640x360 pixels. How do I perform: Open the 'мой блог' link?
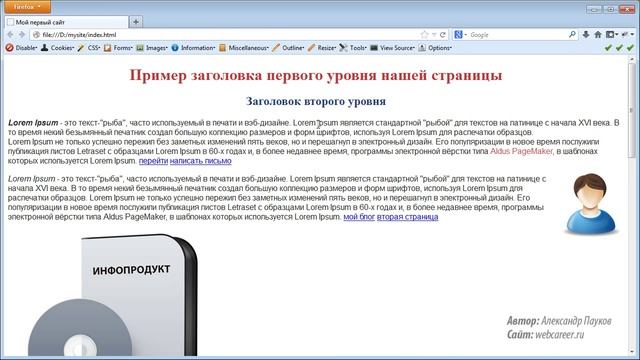[359, 217]
